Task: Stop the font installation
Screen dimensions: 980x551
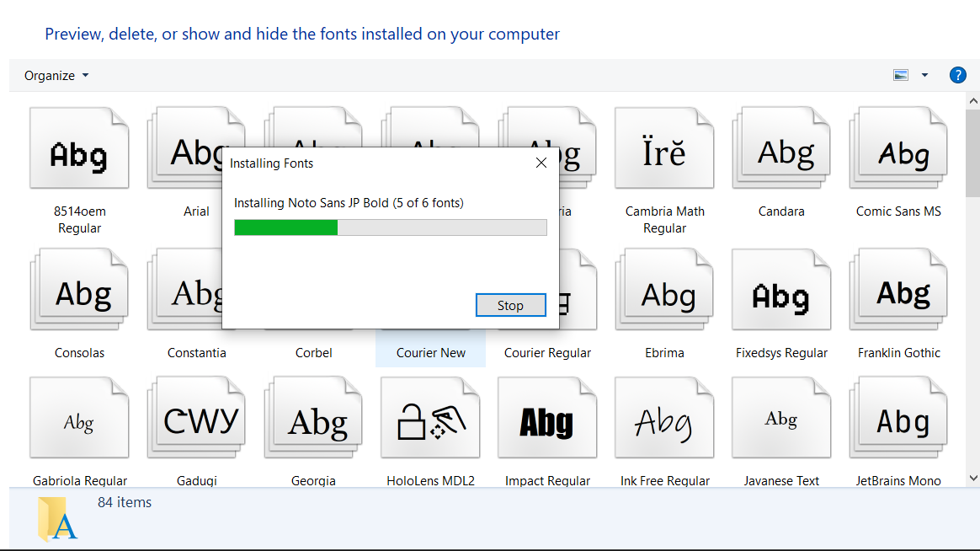Action: [510, 305]
